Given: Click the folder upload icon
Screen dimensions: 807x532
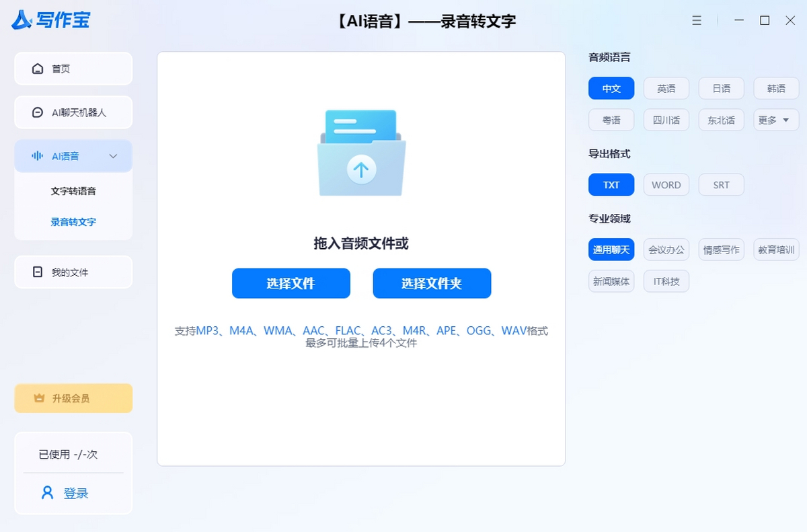Looking at the screenshot, I should click(x=361, y=153).
